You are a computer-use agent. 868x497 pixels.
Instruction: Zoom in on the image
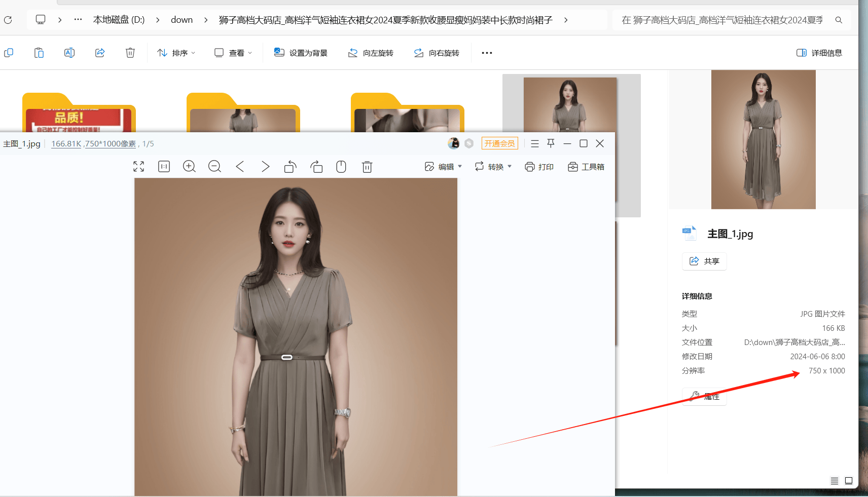(x=189, y=166)
